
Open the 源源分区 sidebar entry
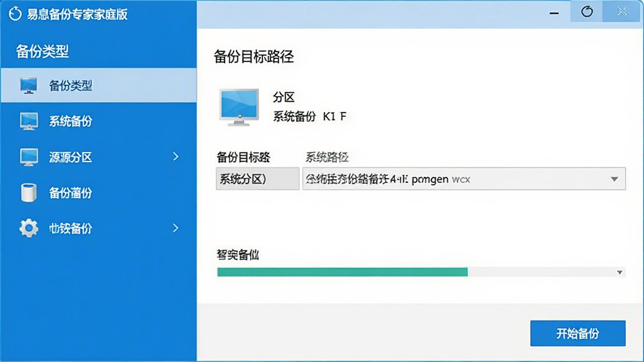[99, 156]
